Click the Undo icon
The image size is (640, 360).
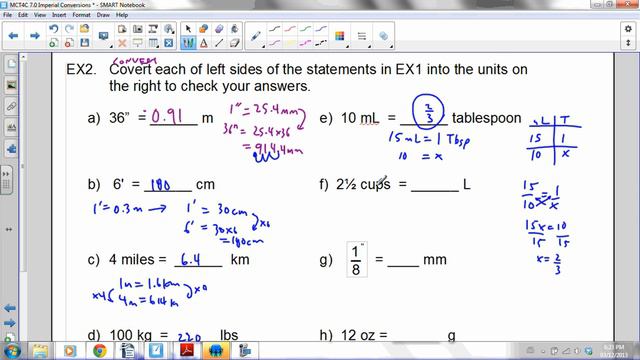[53, 29]
